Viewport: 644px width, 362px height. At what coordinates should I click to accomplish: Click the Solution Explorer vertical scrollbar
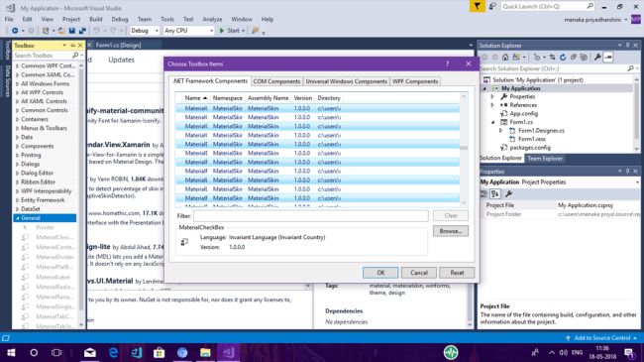637,113
